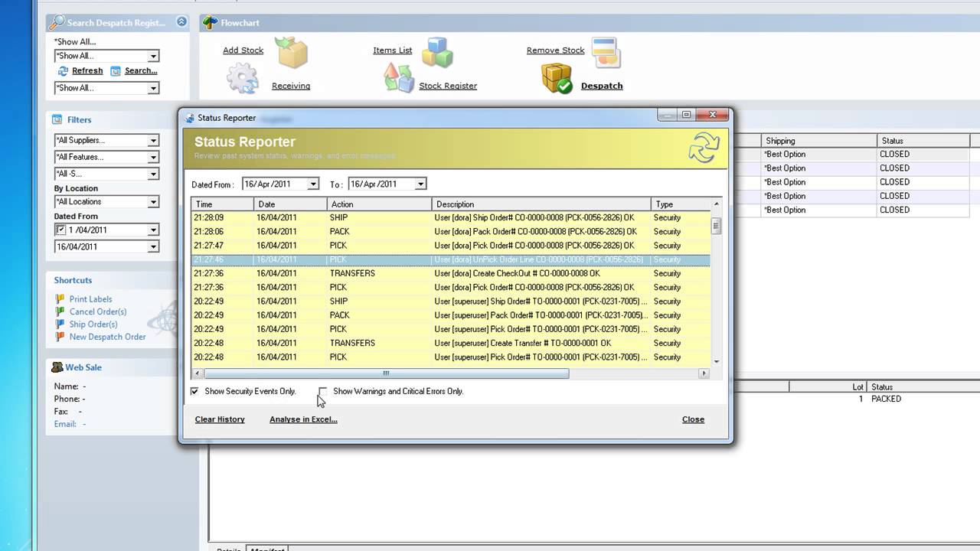Click the Refresh arrows icon in search panel
The height and width of the screenshot is (551, 980).
pyautogui.click(x=64, y=71)
